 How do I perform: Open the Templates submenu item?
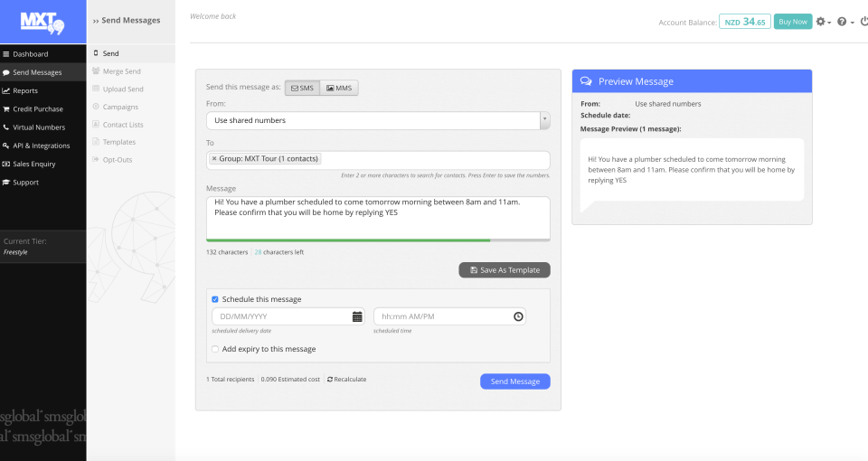pos(119,142)
